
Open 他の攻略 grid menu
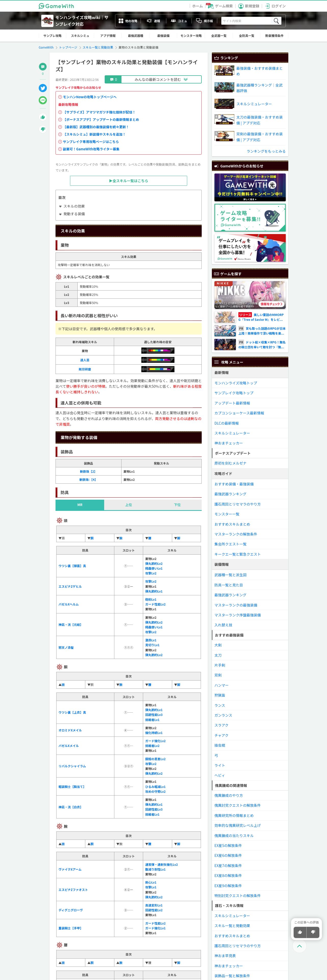tap(128, 21)
